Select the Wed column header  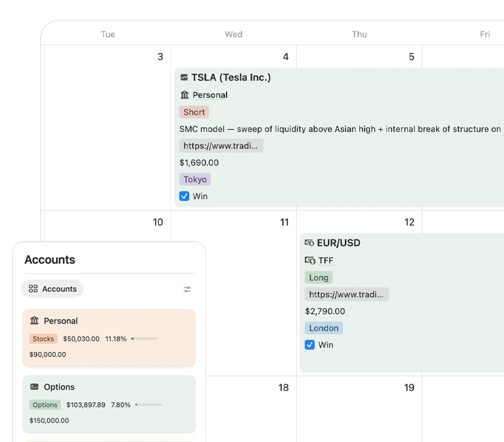(233, 34)
